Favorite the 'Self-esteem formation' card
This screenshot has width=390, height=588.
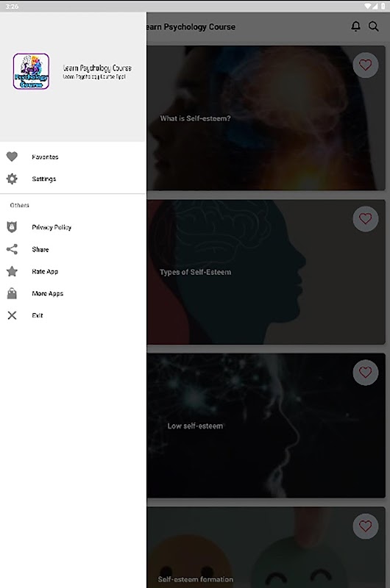point(365,526)
